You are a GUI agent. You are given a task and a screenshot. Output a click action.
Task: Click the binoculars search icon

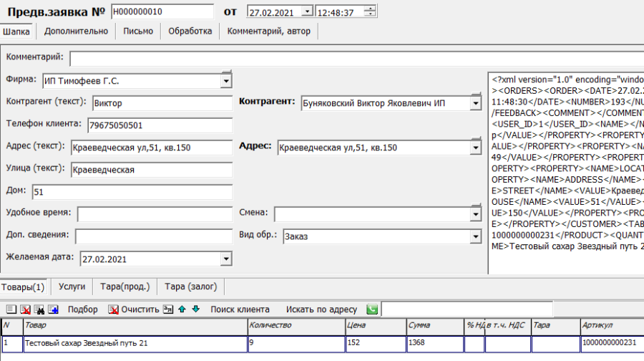39,309
